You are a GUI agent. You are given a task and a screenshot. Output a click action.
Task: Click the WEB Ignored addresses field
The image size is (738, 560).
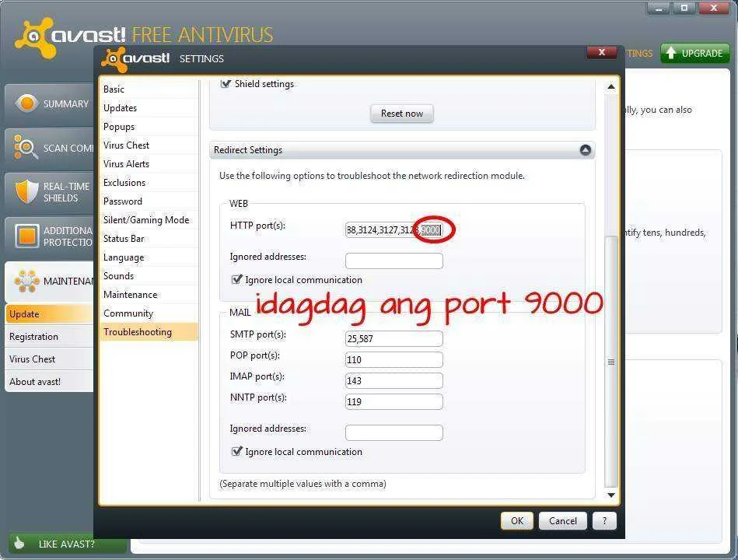point(394,261)
